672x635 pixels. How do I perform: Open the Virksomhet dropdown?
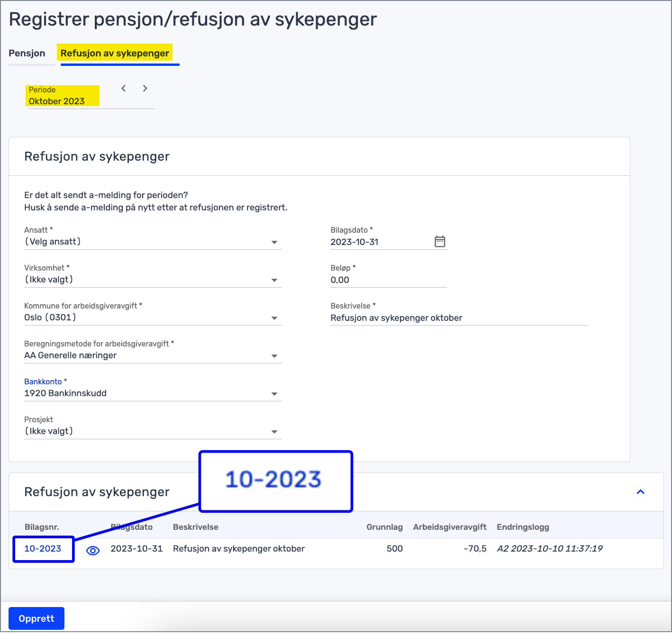[275, 280]
